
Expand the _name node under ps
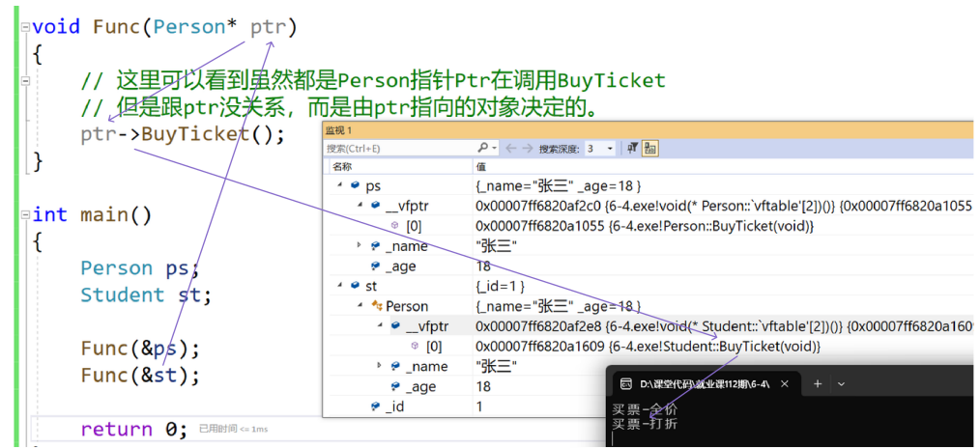[360, 245]
